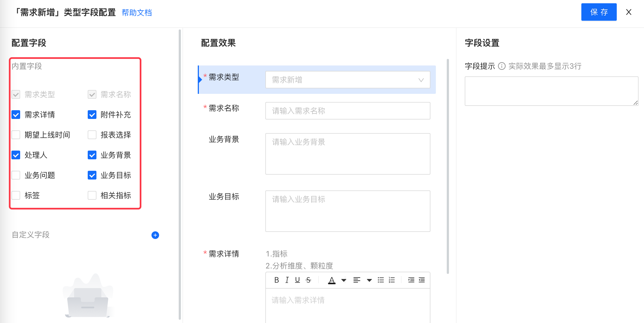This screenshot has height=323, width=644.
Task: Expand the text alignment dropdown arrow
Action: coord(369,280)
